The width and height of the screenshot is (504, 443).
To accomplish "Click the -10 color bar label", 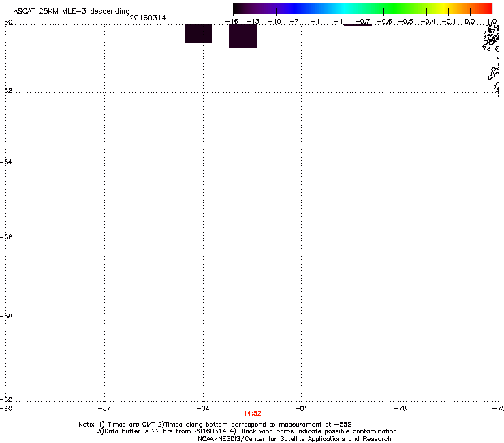I will pos(274,22).
